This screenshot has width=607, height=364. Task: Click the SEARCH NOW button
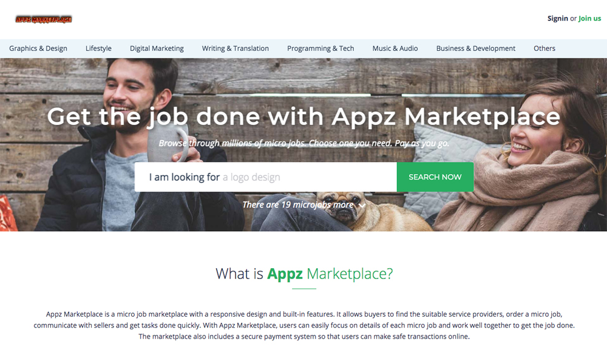(x=435, y=177)
